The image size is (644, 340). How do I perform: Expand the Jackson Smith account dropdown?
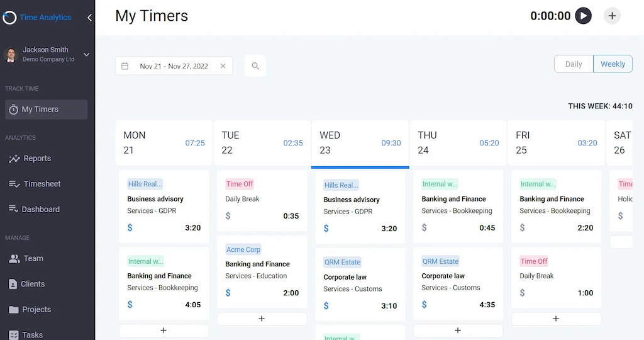point(86,54)
